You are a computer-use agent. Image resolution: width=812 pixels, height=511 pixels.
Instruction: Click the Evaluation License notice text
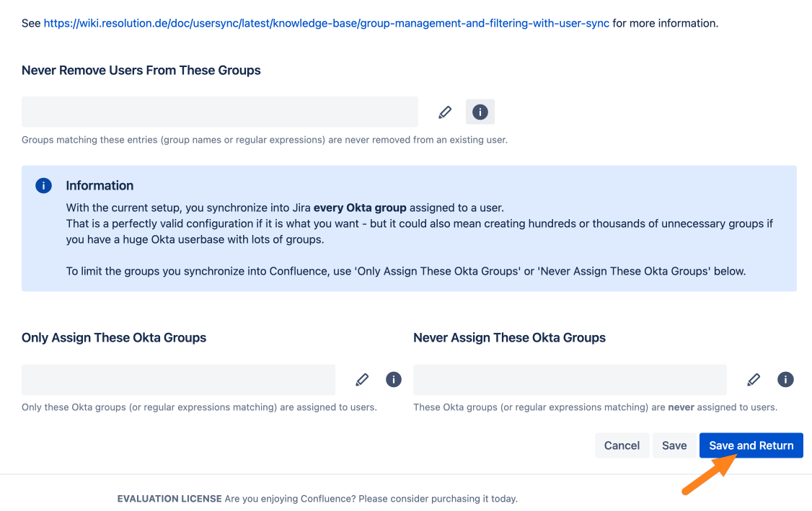(317, 498)
